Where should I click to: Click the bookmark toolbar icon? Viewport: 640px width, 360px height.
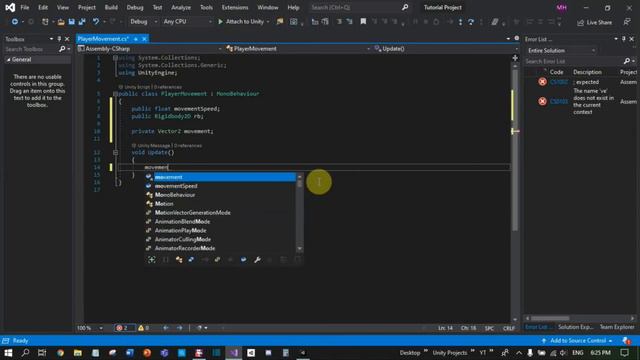pos(363,22)
